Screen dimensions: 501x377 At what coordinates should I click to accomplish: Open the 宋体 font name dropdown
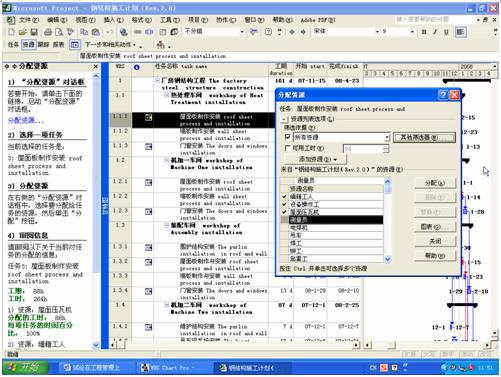pos(377,32)
